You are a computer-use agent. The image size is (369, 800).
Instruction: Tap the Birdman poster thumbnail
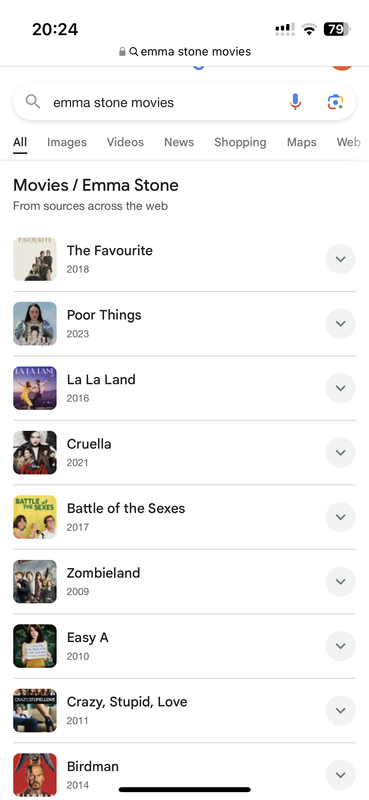[x=35, y=775]
